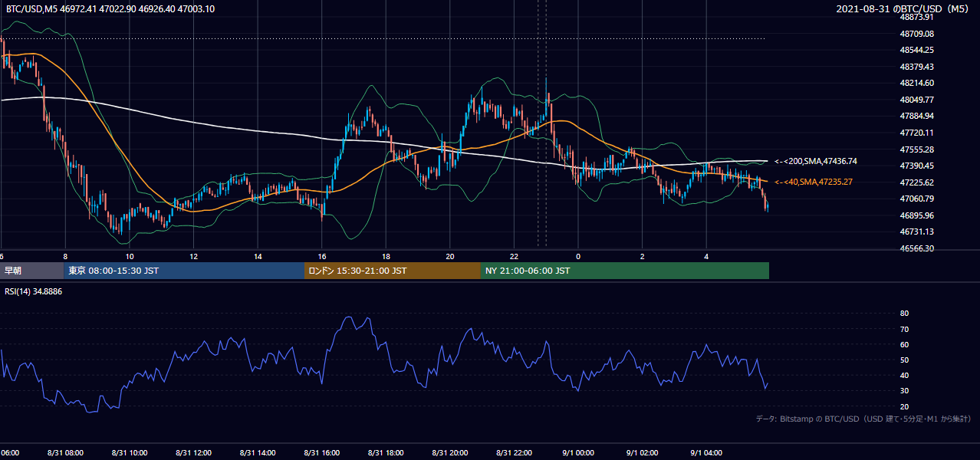This screenshot has width=980, height=460.
Task: Click price axis value 47555.28
Action: pyautogui.click(x=916, y=149)
